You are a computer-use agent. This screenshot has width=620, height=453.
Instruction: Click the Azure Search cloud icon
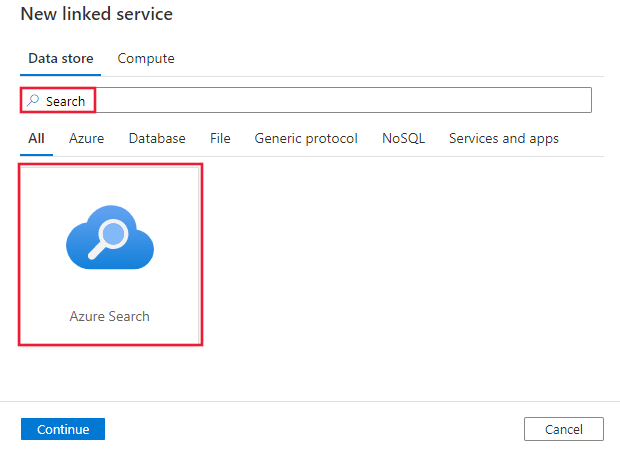[110, 242]
